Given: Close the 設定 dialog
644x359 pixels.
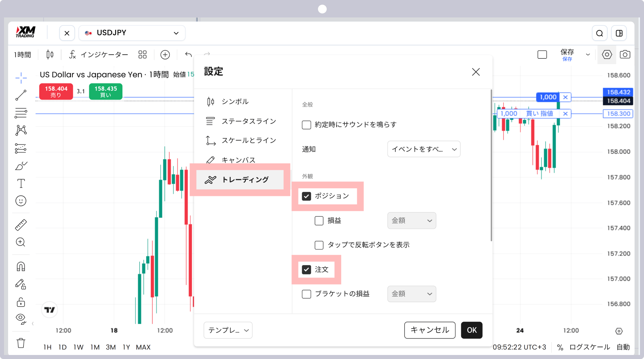Looking at the screenshot, I should [476, 72].
